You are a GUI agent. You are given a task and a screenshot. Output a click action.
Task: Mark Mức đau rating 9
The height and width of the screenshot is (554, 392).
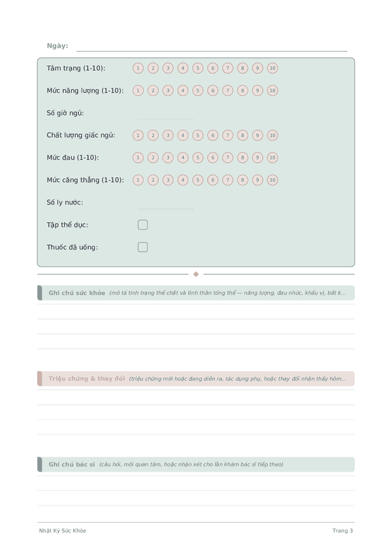click(257, 157)
